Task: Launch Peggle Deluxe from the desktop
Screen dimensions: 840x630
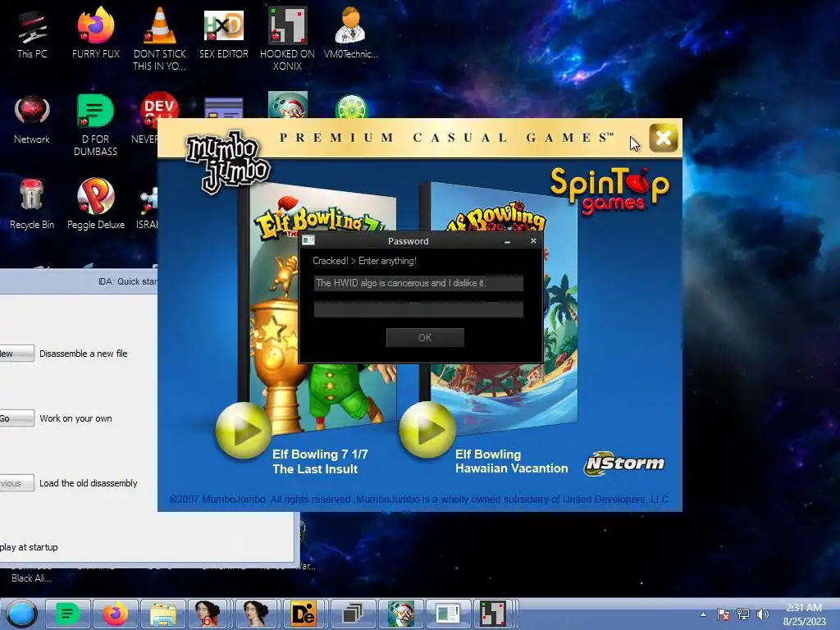Action: [x=95, y=203]
